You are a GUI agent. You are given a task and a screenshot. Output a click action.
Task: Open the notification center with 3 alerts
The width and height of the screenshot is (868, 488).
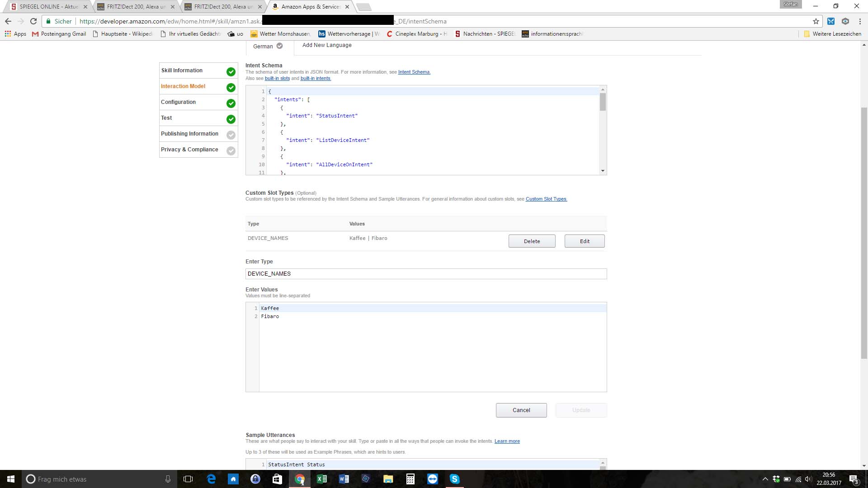[x=854, y=479]
